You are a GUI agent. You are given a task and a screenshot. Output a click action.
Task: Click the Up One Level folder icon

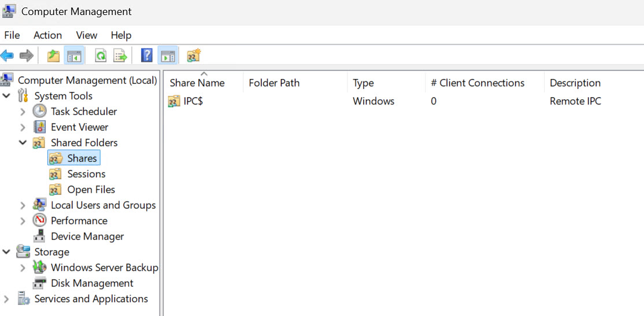[53, 55]
